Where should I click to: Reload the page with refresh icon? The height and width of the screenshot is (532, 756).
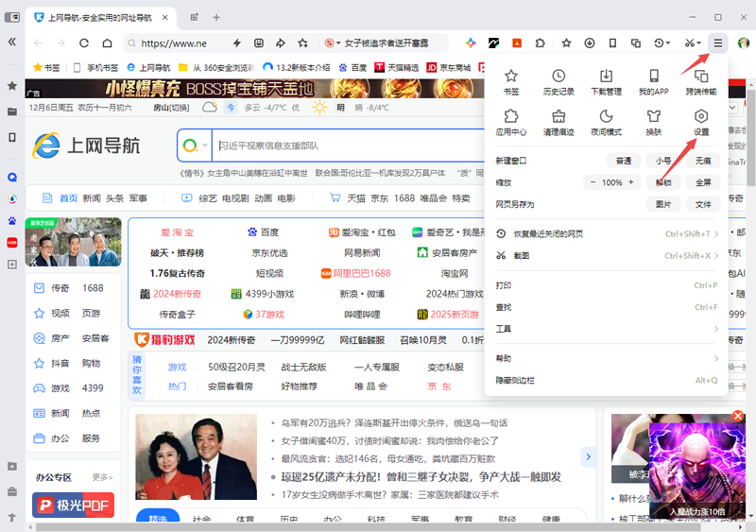[84, 43]
